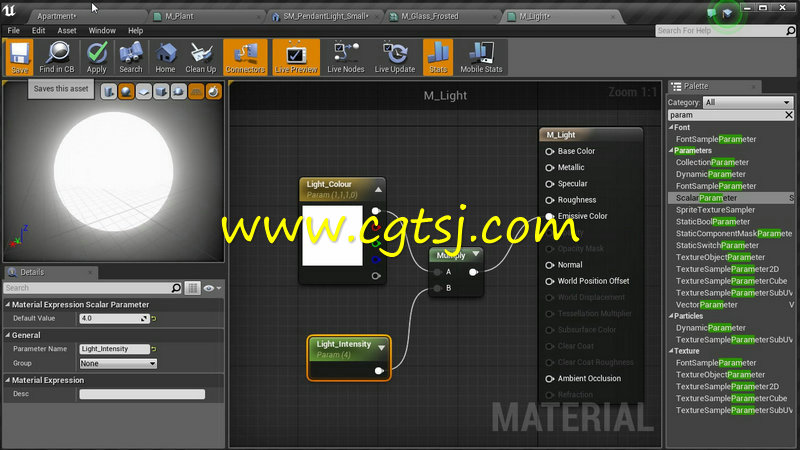The image size is (800, 450).
Task: Expand the Multiply node arrow
Action: 476,254
